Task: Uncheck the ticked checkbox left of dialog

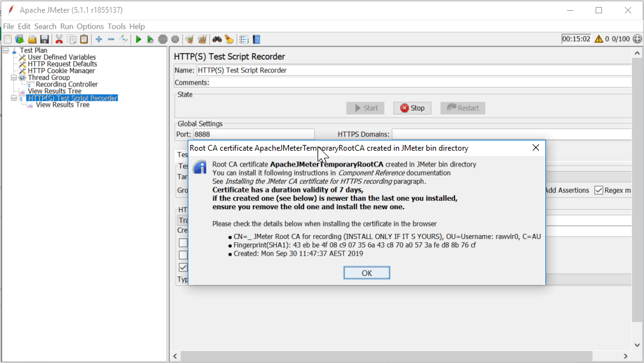Action: [x=183, y=268]
